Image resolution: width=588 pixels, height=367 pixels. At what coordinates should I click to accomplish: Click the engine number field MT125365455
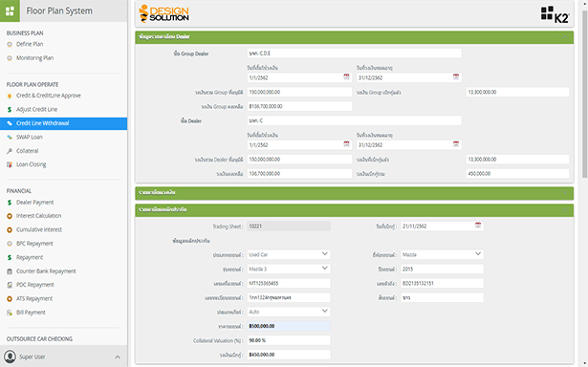coord(289,283)
